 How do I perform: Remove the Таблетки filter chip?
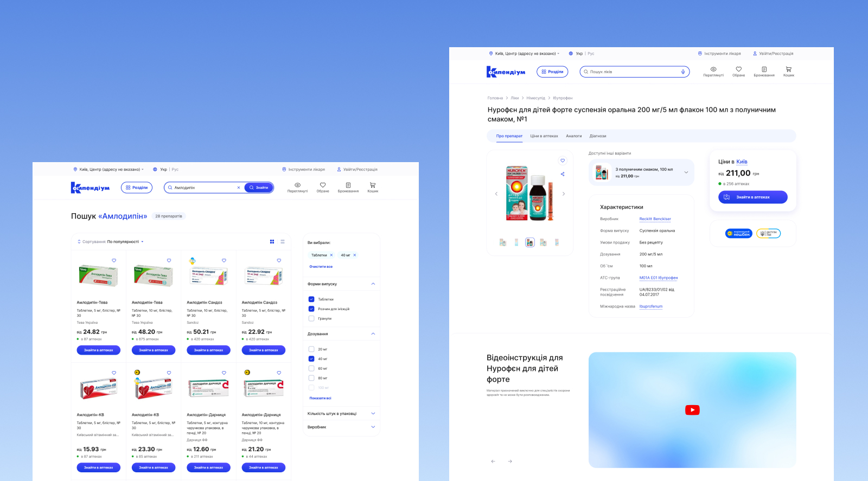pyautogui.click(x=331, y=255)
